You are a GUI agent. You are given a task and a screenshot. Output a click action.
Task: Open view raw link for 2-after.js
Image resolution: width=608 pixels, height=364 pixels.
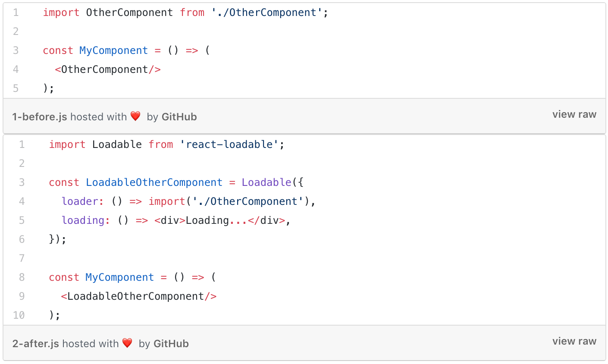(x=574, y=341)
